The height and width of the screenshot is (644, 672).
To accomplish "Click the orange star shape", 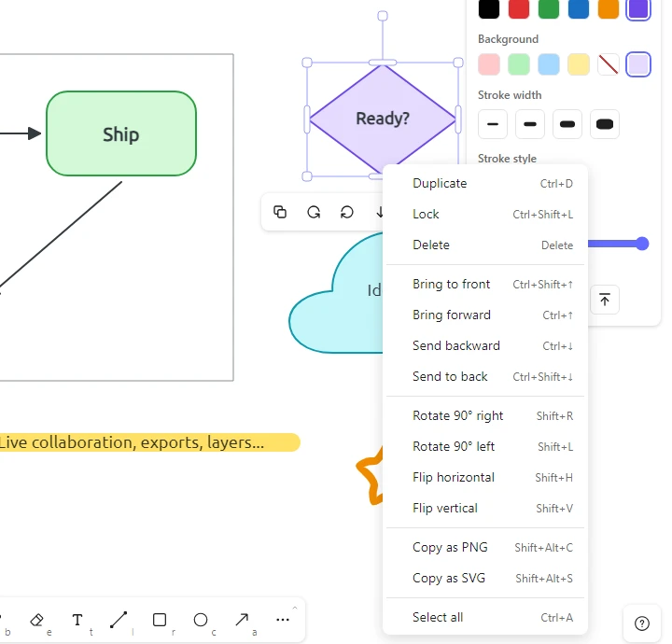I will [370, 478].
